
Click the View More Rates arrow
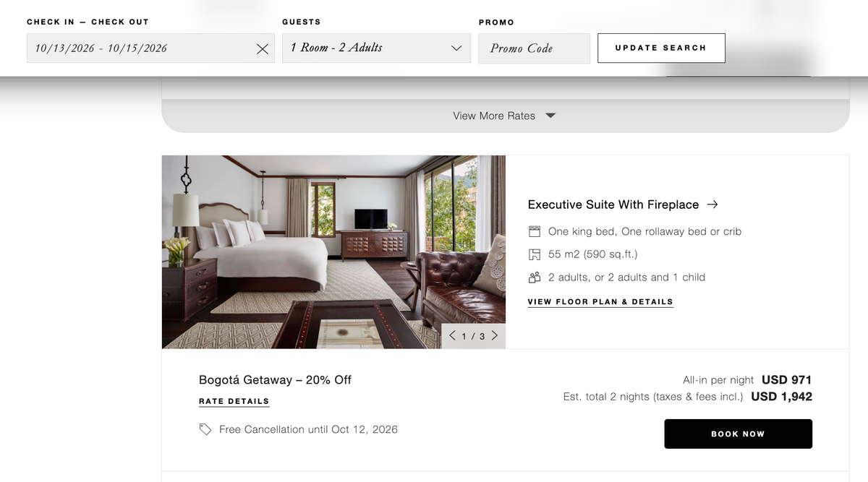(x=550, y=116)
